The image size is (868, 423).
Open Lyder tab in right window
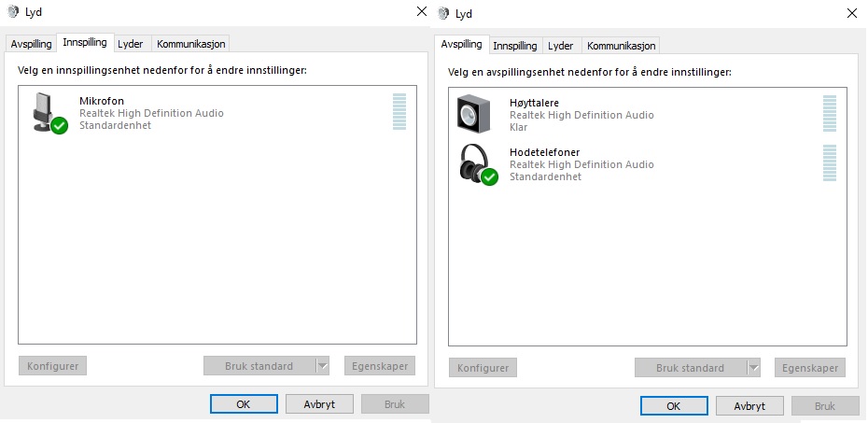561,47
